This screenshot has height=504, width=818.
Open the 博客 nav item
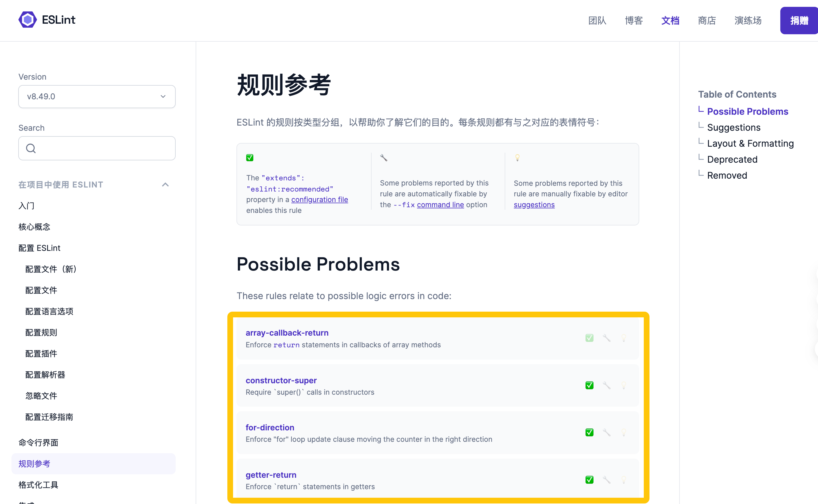click(634, 21)
